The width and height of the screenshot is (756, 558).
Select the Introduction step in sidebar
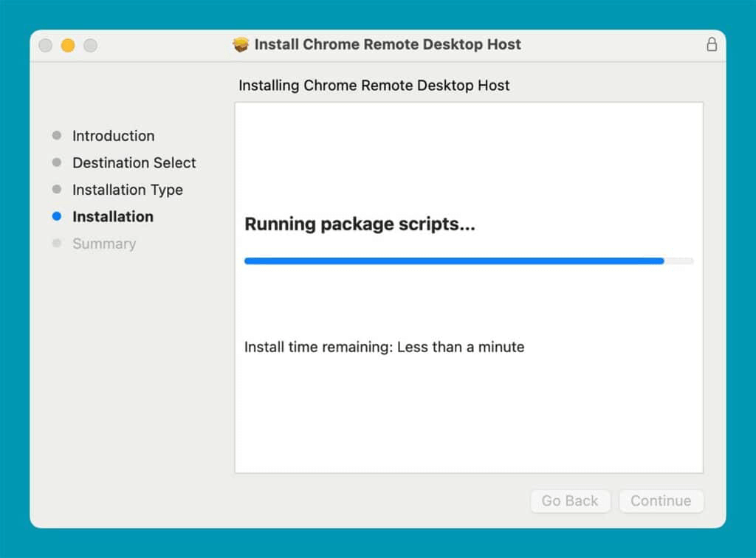[113, 136]
